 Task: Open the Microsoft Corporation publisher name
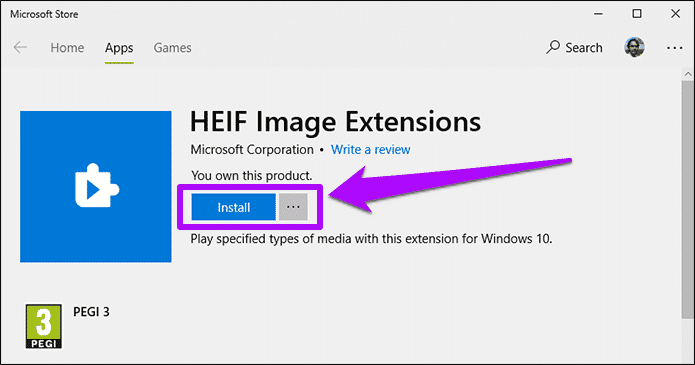tap(252, 149)
